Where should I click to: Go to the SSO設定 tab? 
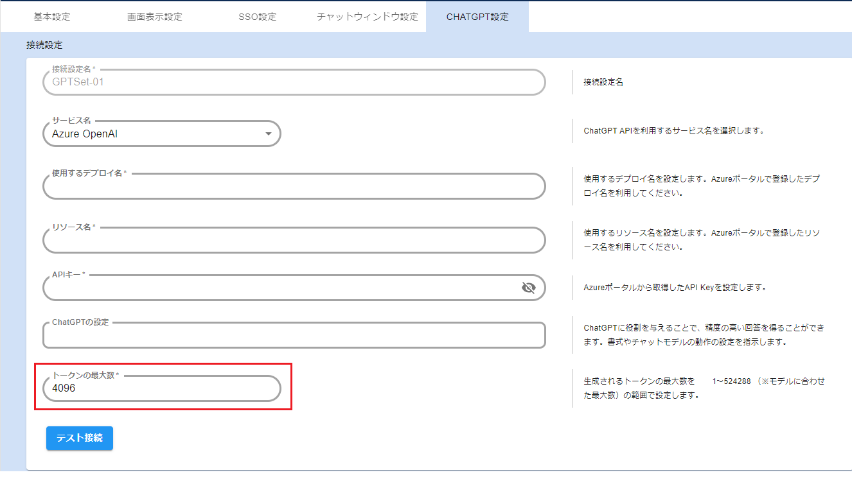click(x=257, y=17)
